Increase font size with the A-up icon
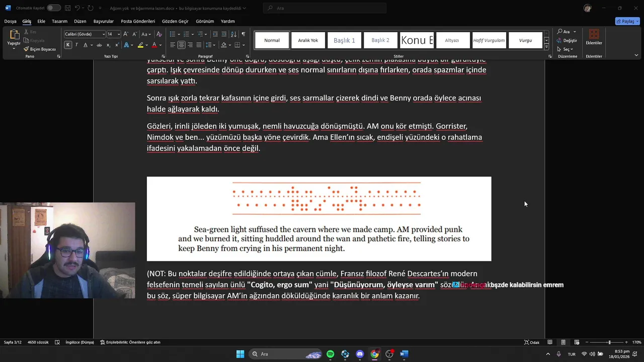 pos(125,34)
